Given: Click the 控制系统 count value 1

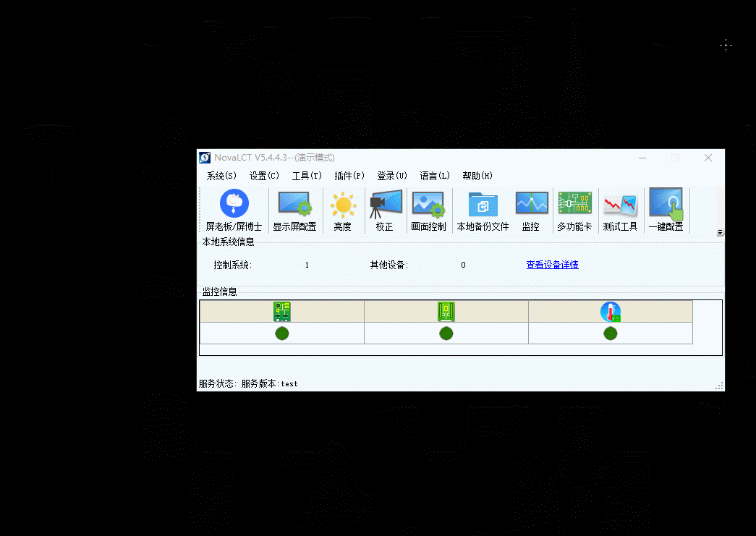Looking at the screenshot, I should [307, 265].
